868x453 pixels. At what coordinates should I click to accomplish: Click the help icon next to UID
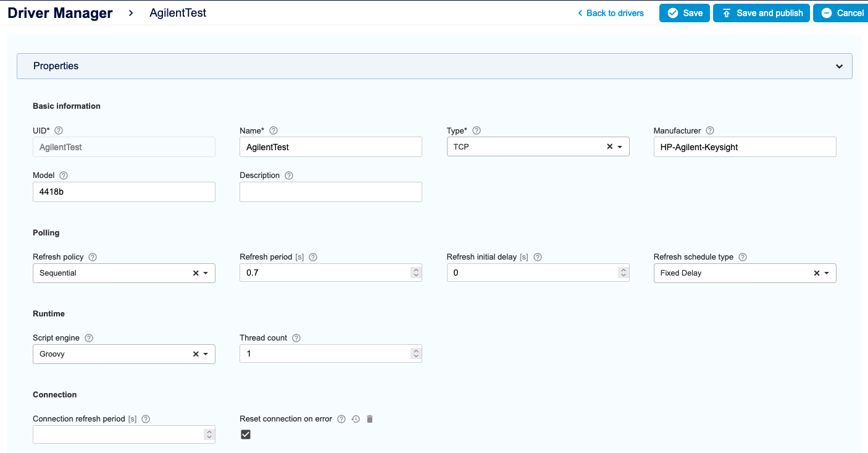pyautogui.click(x=59, y=130)
